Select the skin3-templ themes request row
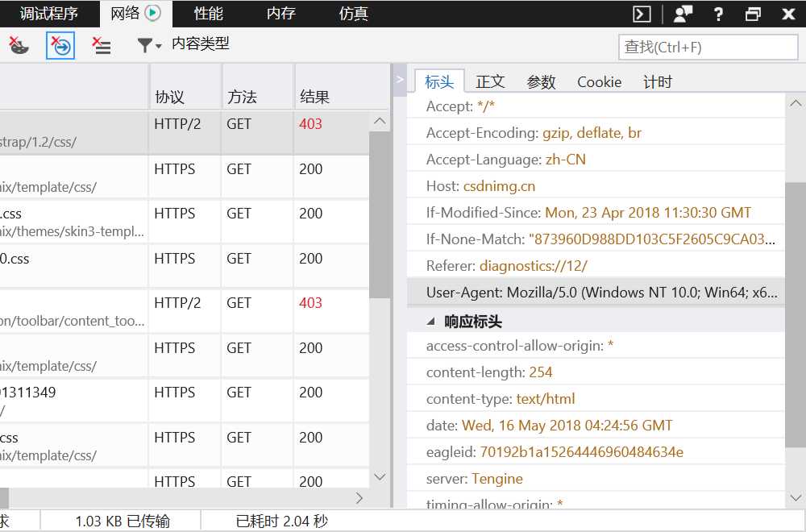 (185, 222)
